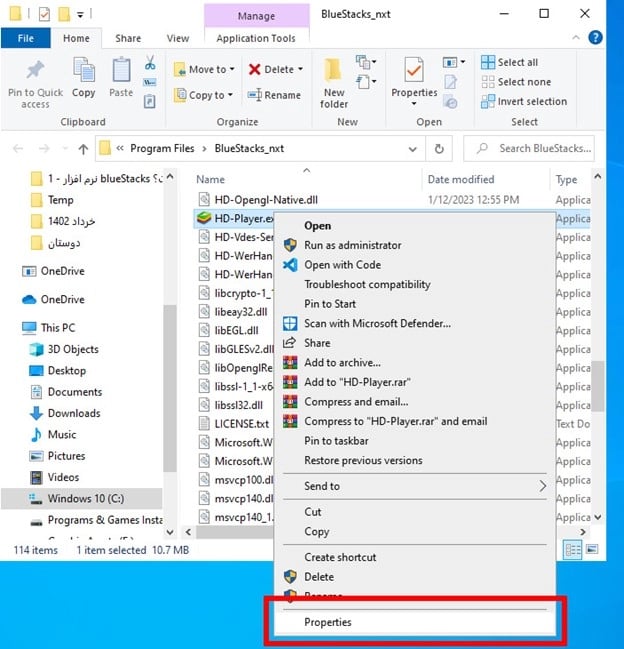Viewport: 624px width, 649px height.
Task: Click the Forward navigation arrow
Action: (44, 149)
